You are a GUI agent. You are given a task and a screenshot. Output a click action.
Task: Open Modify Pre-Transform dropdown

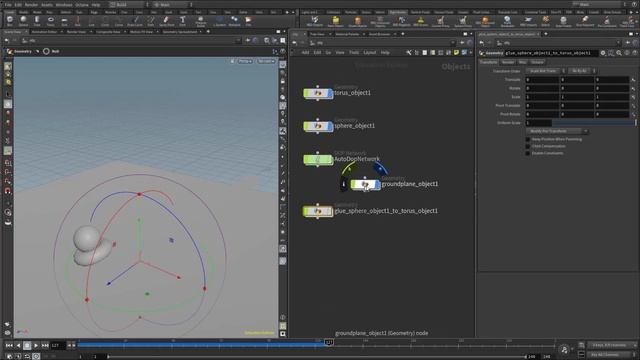click(x=557, y=131)
